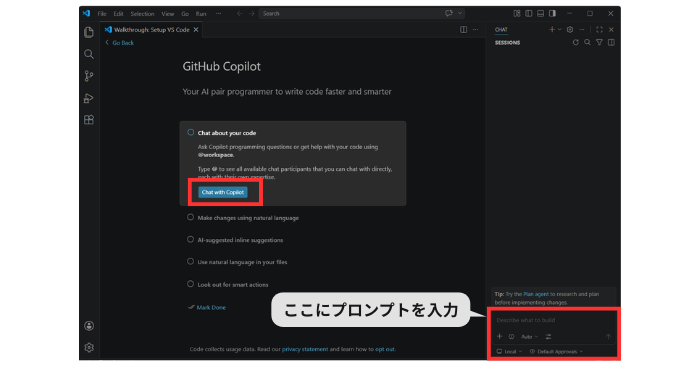Close the Walkthrough: Setup VS Code tab
The image size is (698, 365).
click(196, 29)
